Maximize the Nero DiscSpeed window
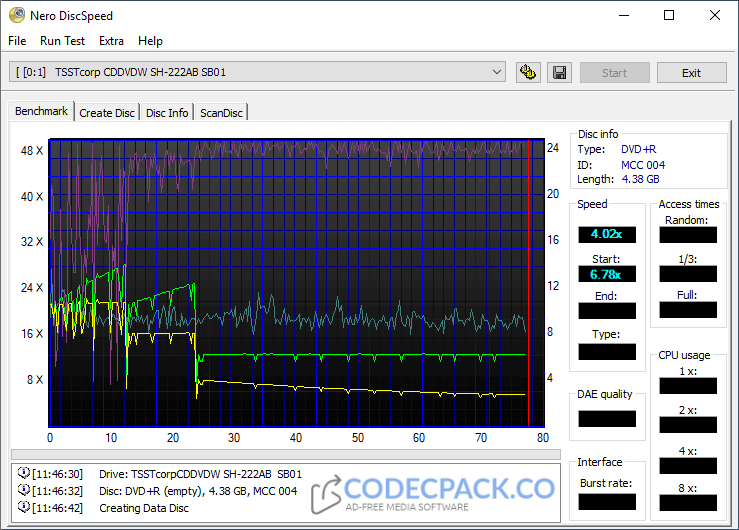The width and height of the screenshot is (739, 530). (x=669, y=16)
